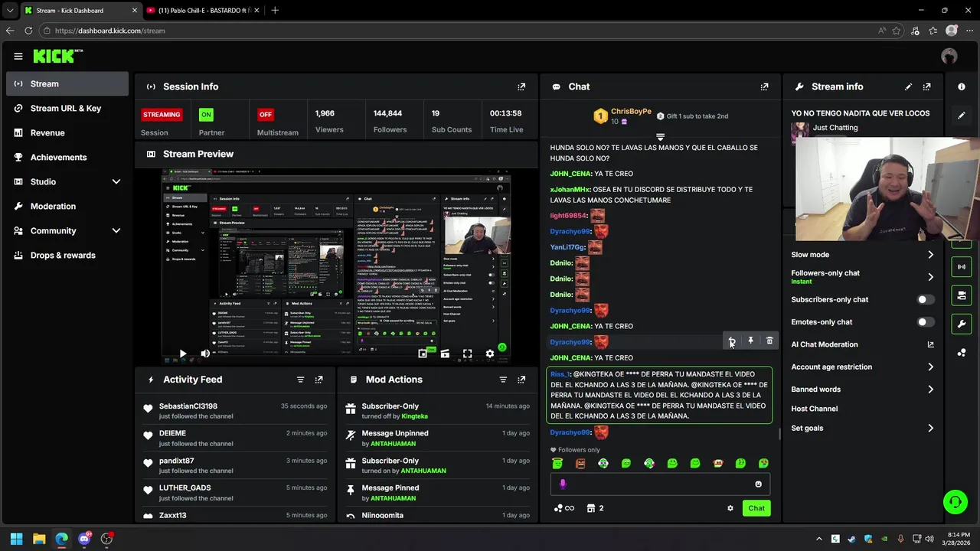Send message with the Chat button
980x551 pixels.
point(756,508)
